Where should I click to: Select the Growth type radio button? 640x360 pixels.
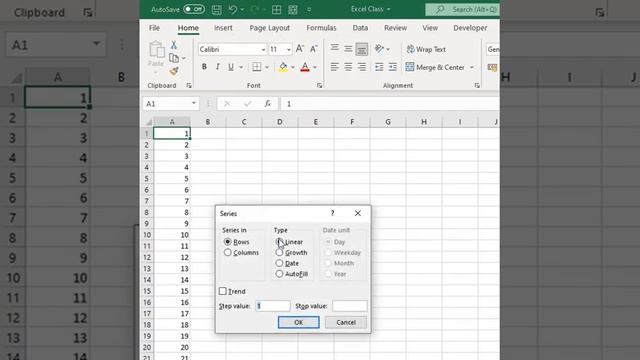pos(279,253)
